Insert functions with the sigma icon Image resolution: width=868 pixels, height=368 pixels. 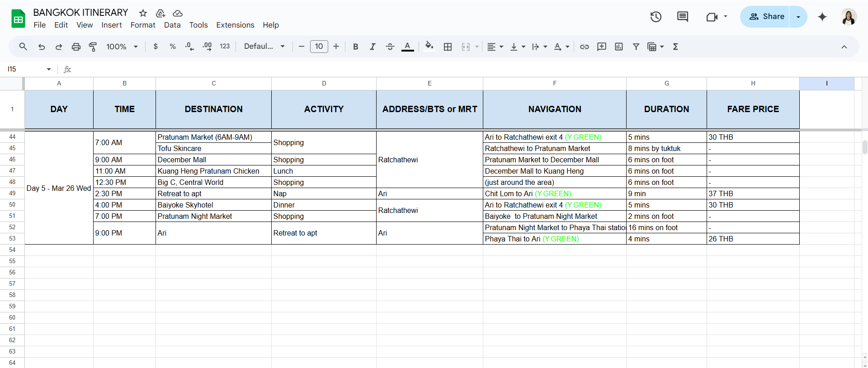click(675, 47)
